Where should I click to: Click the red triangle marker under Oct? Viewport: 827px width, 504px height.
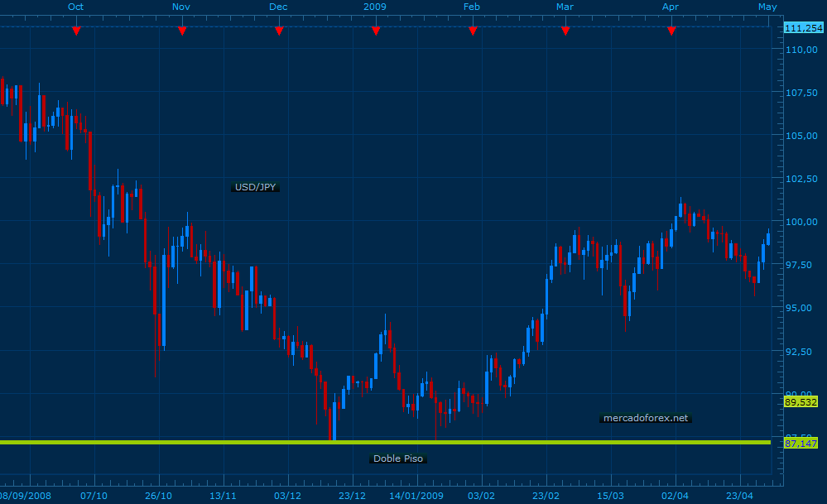point(76,31)
